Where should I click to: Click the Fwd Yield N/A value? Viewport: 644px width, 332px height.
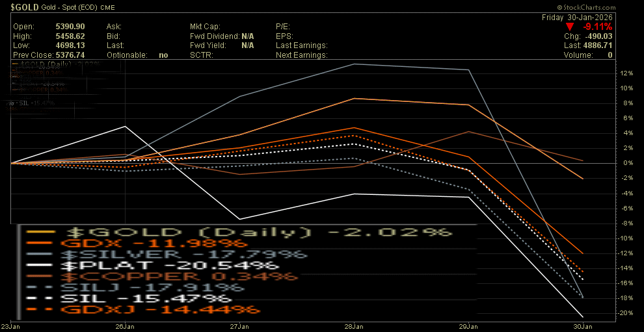click(247, 45)
